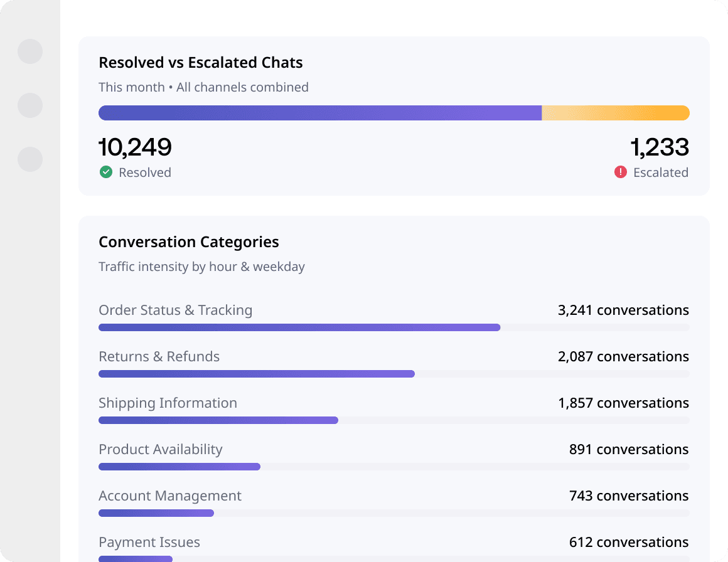Click 'Traffic intensity by hour & weekday' subtitle

(x=201, y=267)
